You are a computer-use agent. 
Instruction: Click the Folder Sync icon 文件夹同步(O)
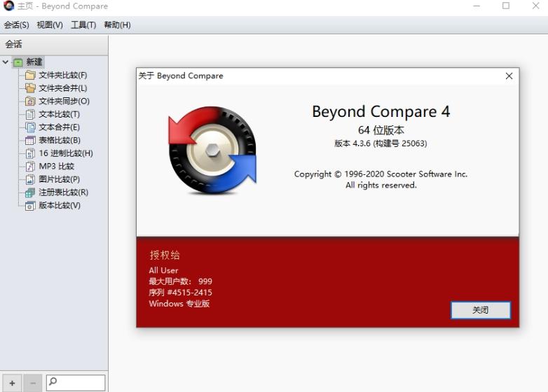click(x=30, y=101)
